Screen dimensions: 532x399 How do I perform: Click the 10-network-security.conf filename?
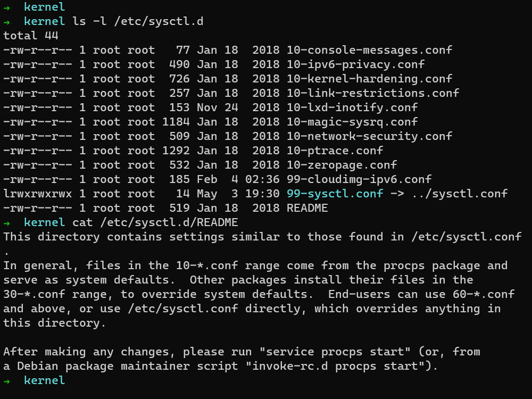[369, 136]
